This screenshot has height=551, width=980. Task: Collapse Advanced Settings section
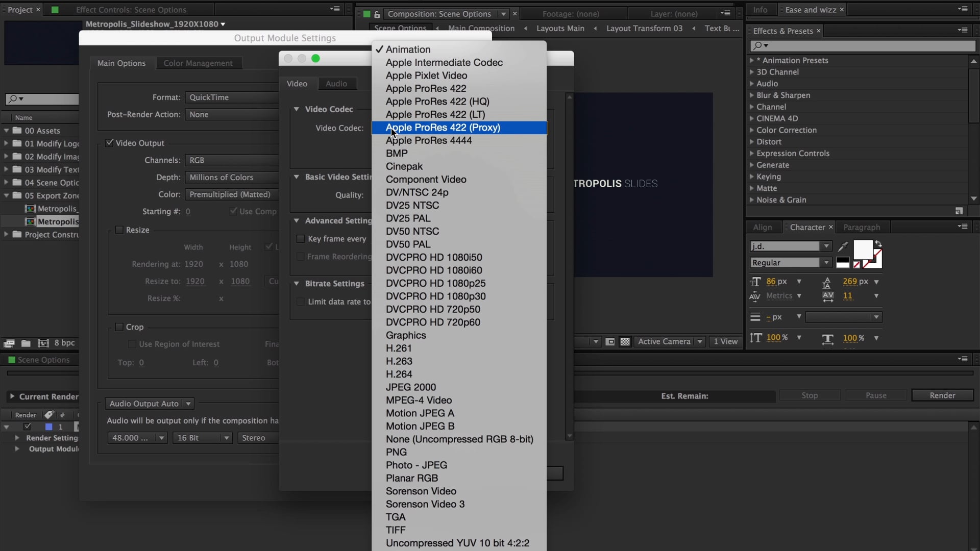(x=297, y=221)
